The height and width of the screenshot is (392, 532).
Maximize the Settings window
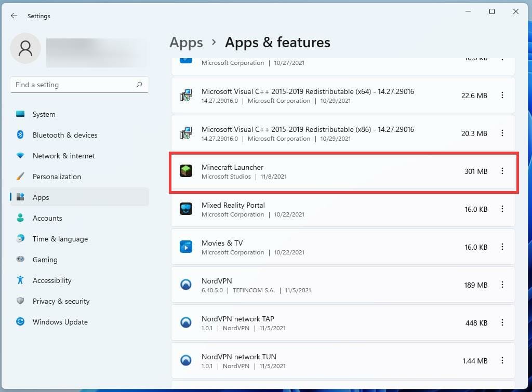point(491,11)
